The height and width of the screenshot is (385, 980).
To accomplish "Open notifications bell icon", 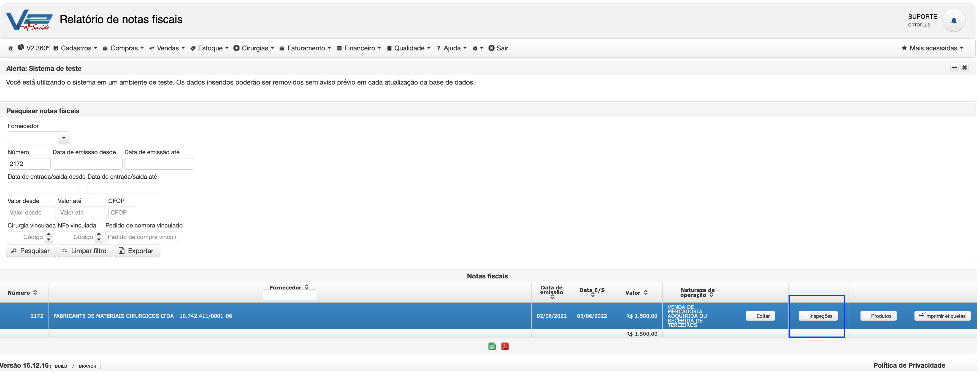I will coord(953,21).
